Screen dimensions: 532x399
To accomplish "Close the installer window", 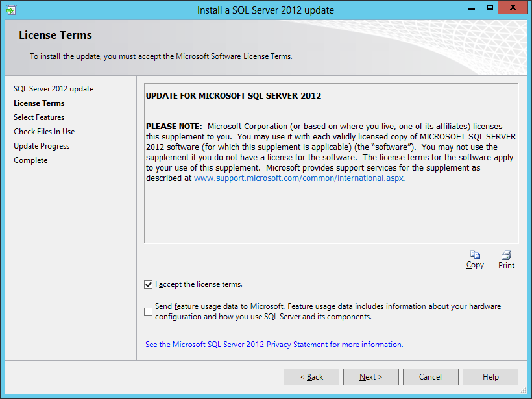I will (513, 8).
